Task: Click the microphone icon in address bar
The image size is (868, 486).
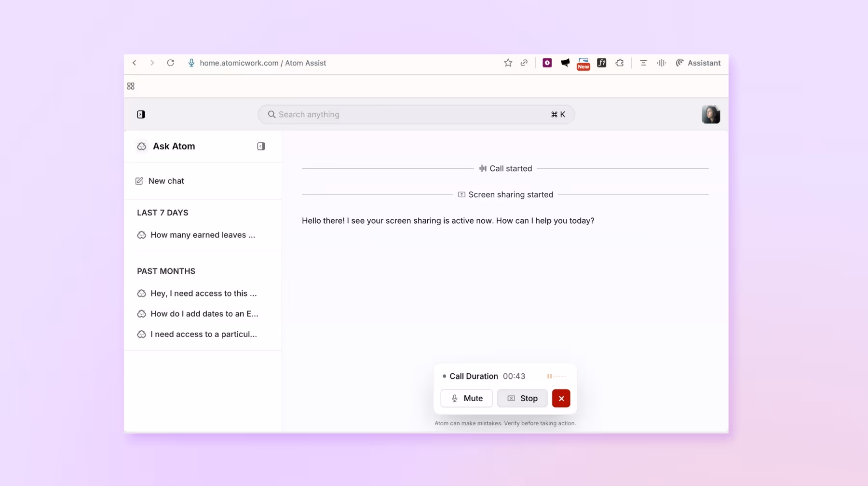Action: point(191,63)
